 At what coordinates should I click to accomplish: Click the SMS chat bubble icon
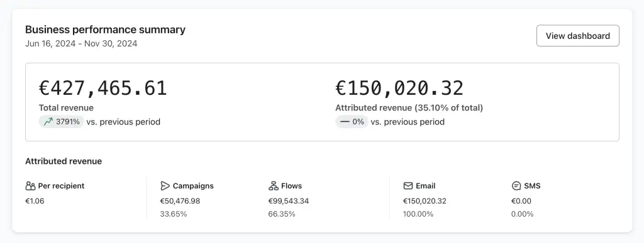coord(516,186)
